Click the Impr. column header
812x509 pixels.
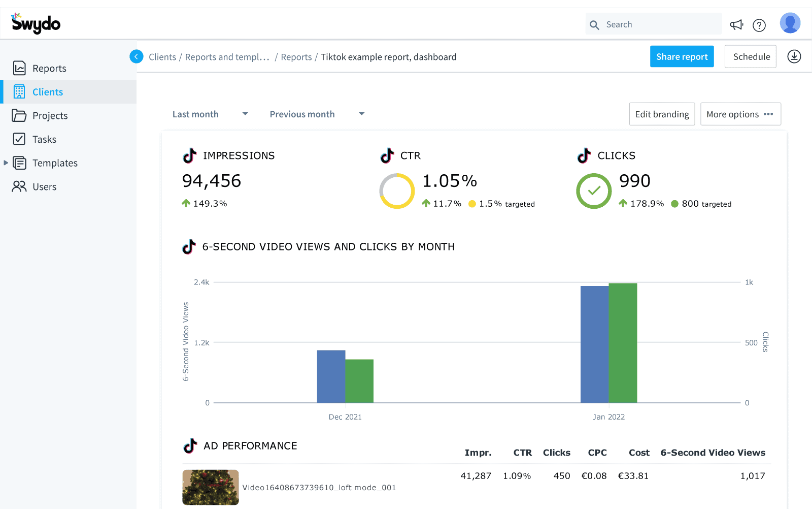click(x=478, y=453)
